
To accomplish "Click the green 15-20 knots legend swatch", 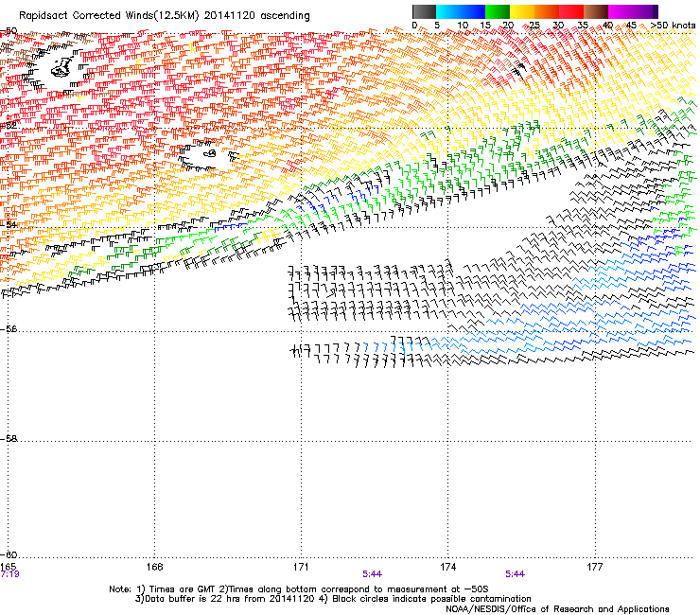I will 498,11.
